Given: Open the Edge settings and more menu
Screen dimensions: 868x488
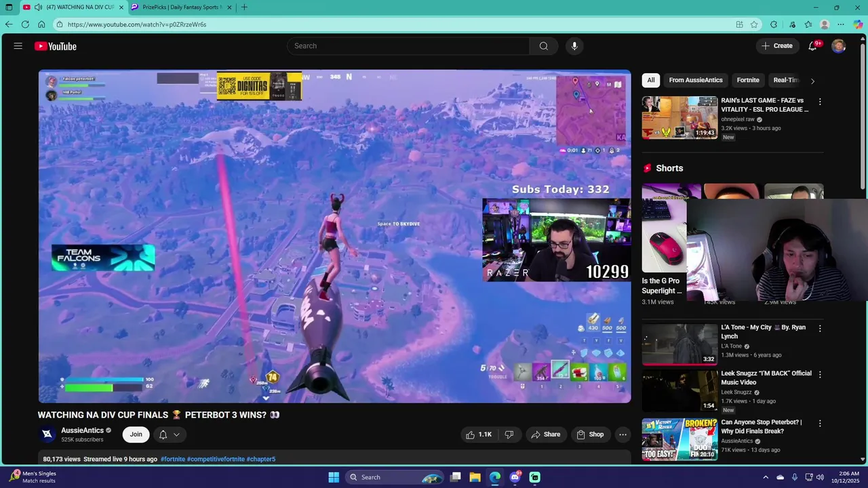Looking at the screenshot, I should pyautogui.click(x=841, y=24).
